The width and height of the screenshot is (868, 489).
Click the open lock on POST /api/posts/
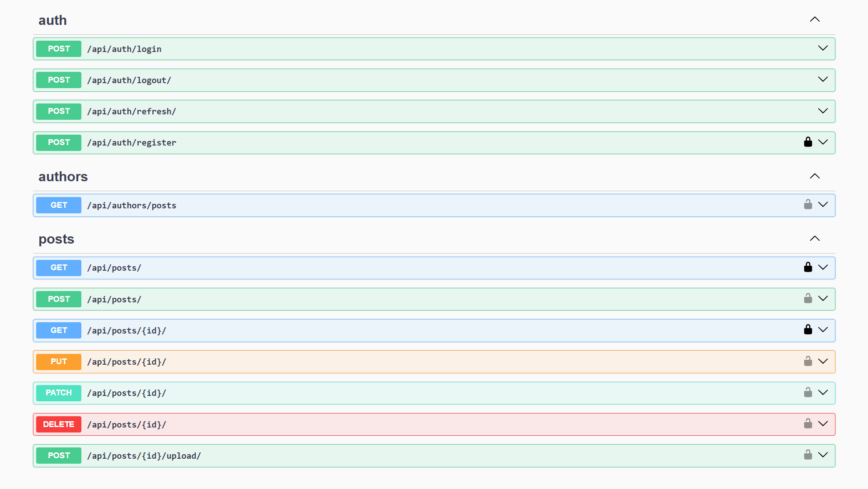click(x=808, y=298)
